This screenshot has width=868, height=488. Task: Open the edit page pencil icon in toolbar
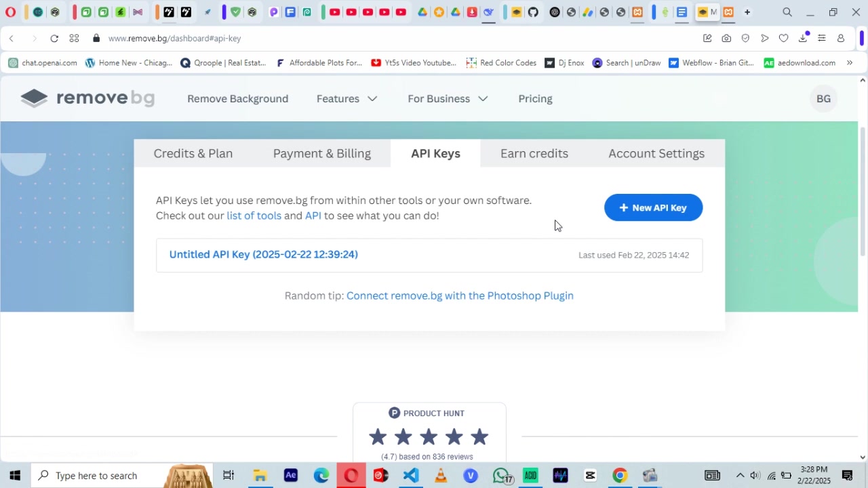pyautogui.click(x=707, y=39)
